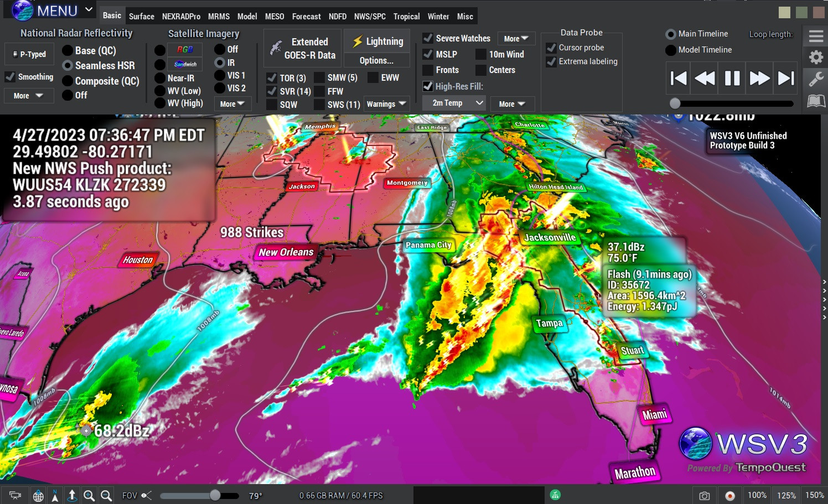This screenshot has width=828, height=504.
Task: Enable the Fronts checkbox
Action: (x=428, y=70)
